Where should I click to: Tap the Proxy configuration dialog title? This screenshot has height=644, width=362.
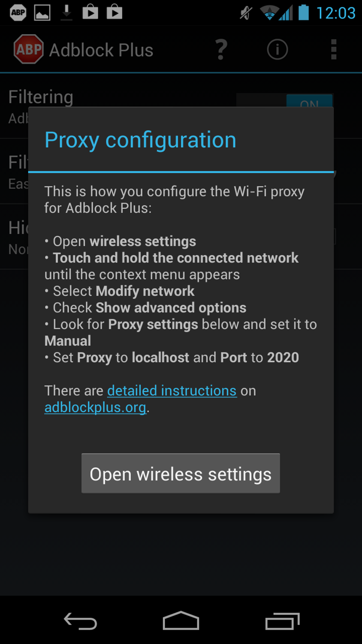140,140
